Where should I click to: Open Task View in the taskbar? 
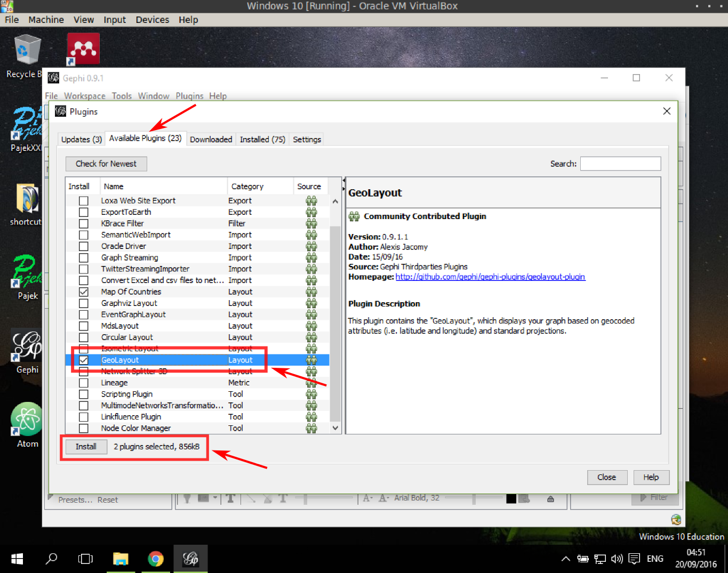point(85,559)
